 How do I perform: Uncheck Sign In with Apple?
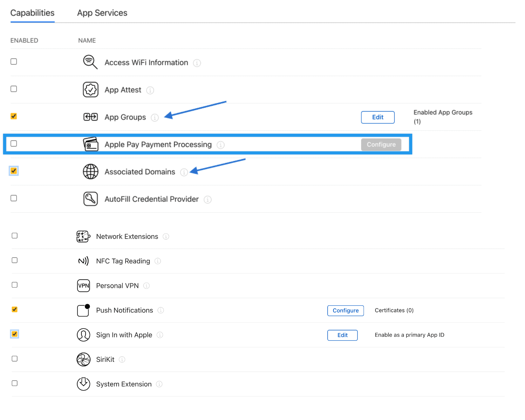[x=15, y=334]
